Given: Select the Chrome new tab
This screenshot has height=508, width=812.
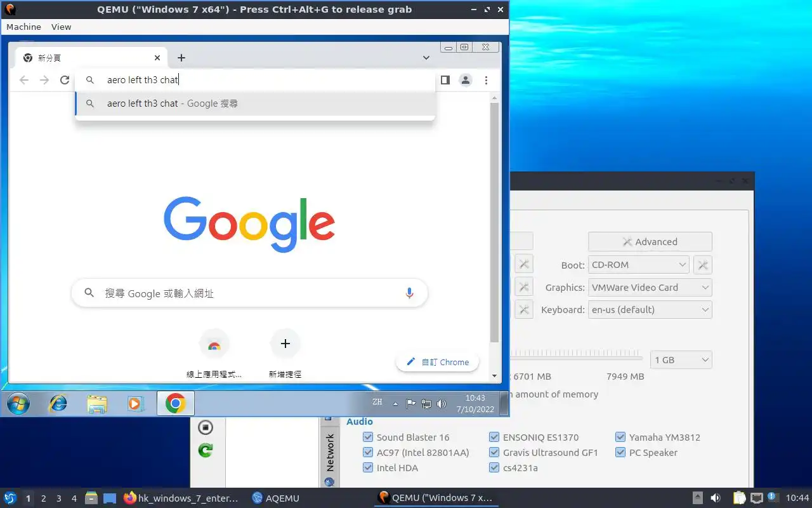Looking at the screenshot, I should 90,58.
